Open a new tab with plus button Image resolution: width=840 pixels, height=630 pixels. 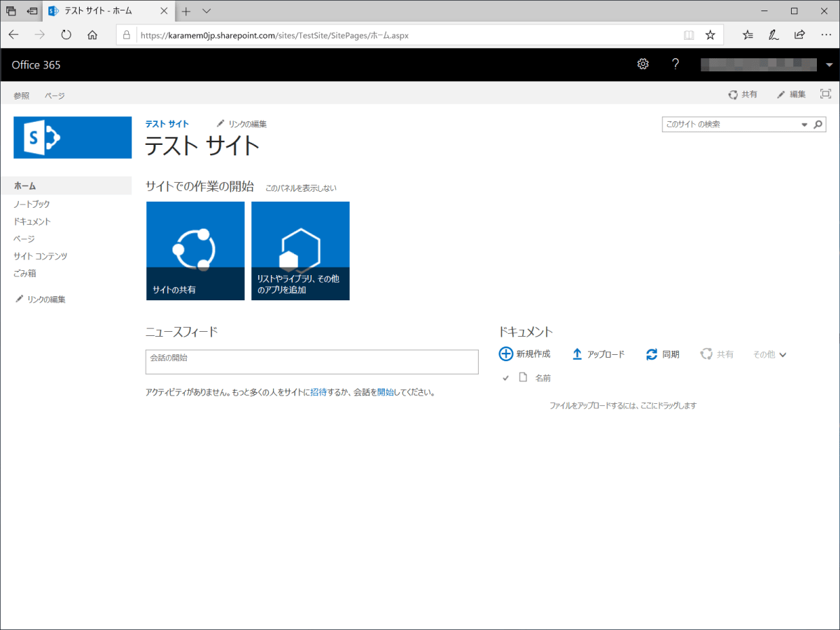(x=186, y=11)
